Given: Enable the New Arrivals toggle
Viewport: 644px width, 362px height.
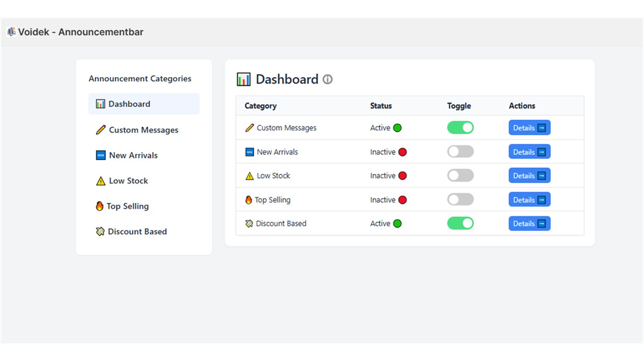Looking at the screenshot, I should pos(460,152).
